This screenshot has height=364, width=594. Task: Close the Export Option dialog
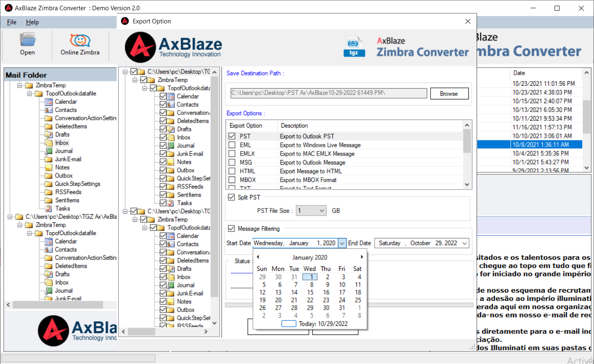(x=468, y=21)
